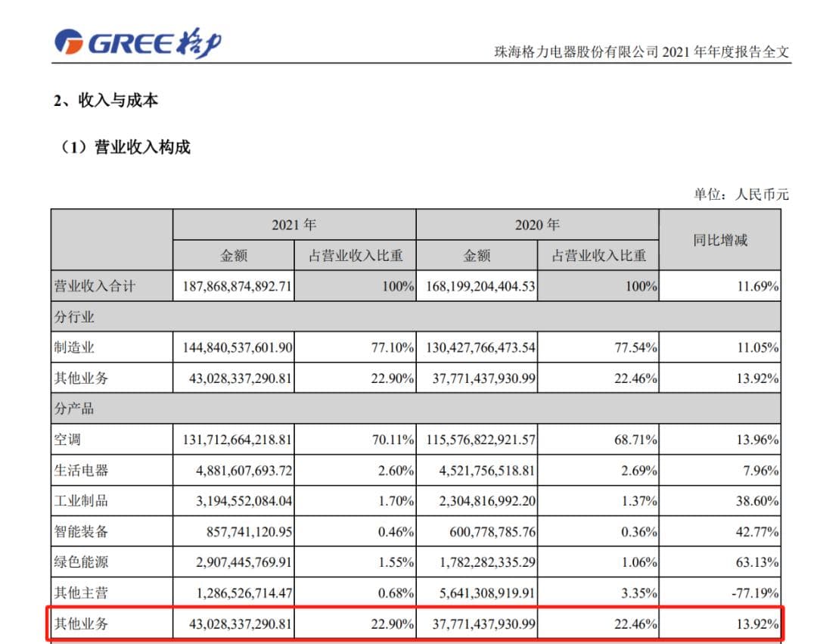Click the 生活电器 row label
Image resolution: width=817 pixels, height=644 pixels.
click(81, 470)
